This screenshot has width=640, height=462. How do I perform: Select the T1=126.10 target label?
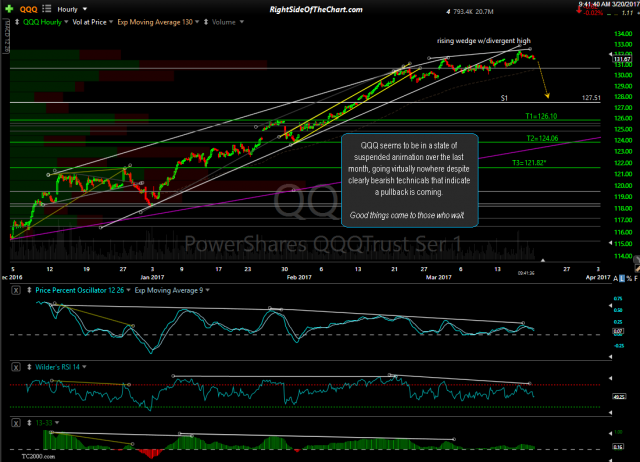pyautogui.click(x=541, y=116)
